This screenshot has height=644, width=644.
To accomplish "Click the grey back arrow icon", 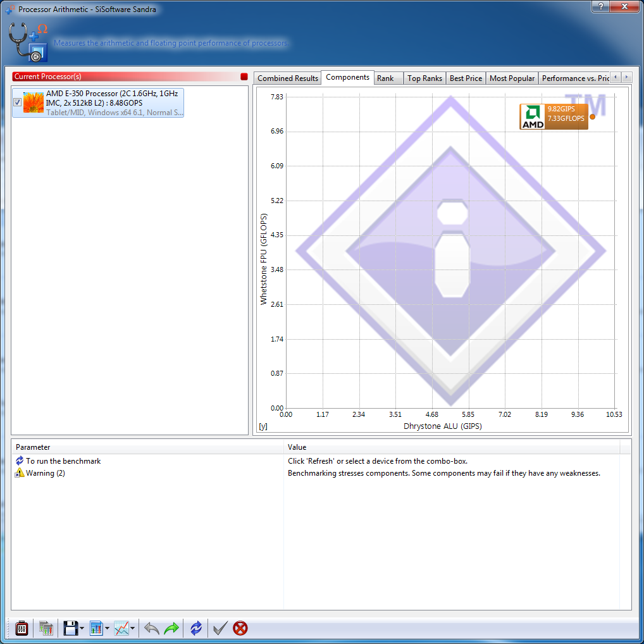I will pyautogui.click(x=152, y=628).
